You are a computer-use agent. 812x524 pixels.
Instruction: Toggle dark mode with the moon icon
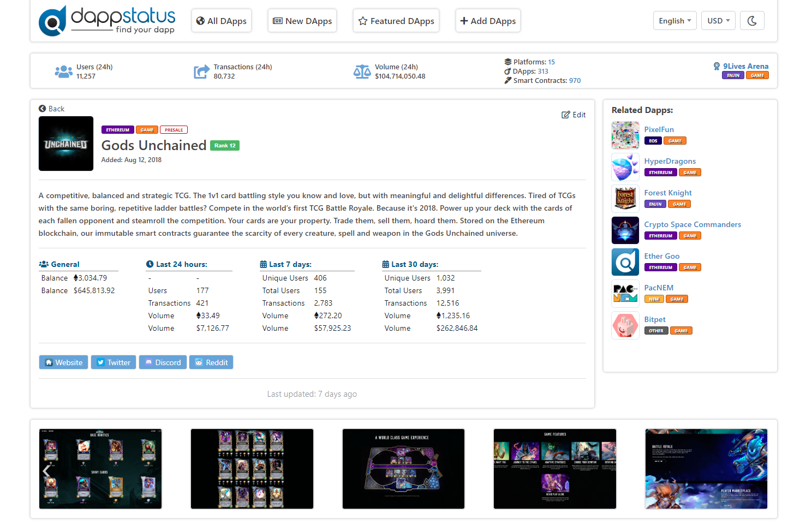point(752,20)
